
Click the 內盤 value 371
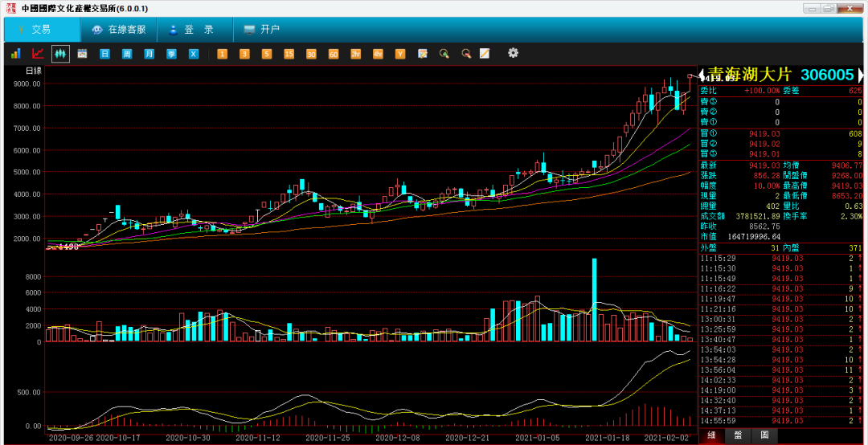pos(856,247)
